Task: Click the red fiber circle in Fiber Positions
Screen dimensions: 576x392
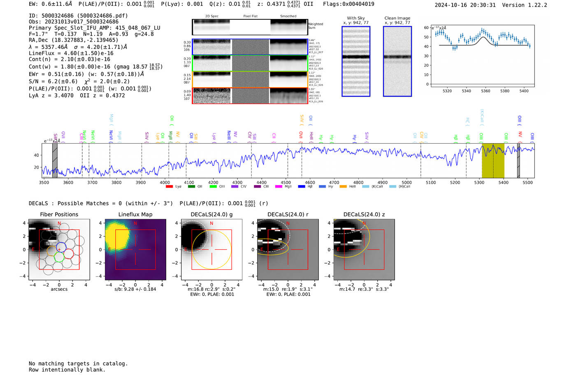Action: click(x=69, y=253)
